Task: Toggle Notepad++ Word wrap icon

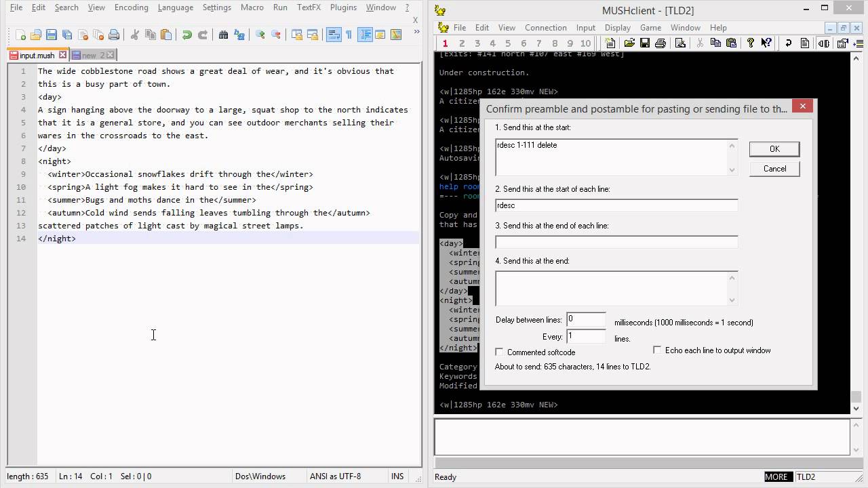Action: click(334, 35)
